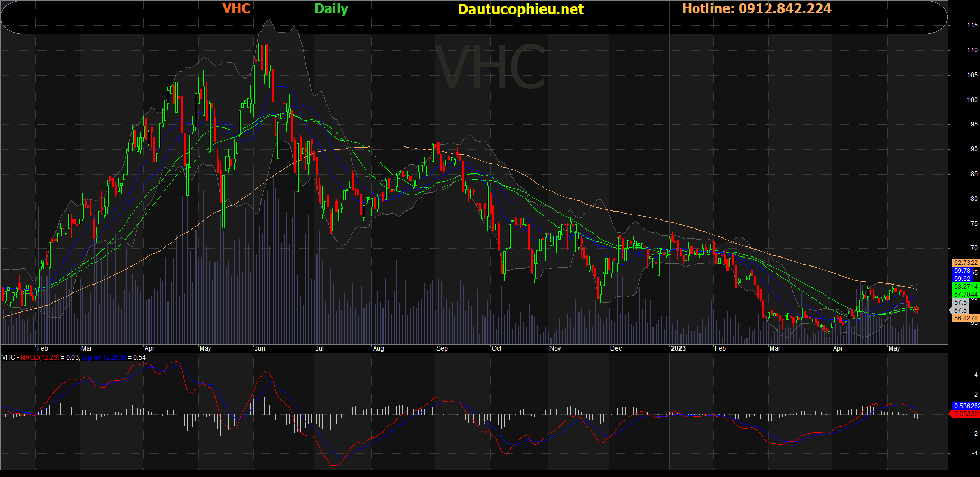Click the Sep label on time axis
The height and width of the screenshot is (477, 980).
click(442, 348)
